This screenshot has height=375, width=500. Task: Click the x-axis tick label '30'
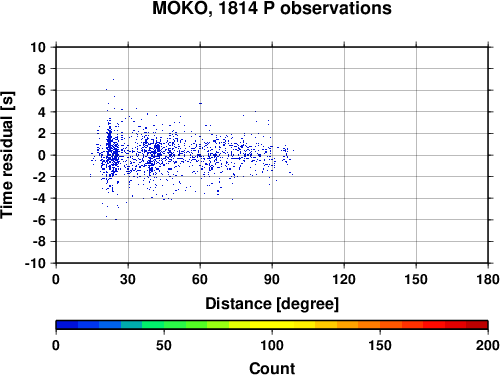128,279
